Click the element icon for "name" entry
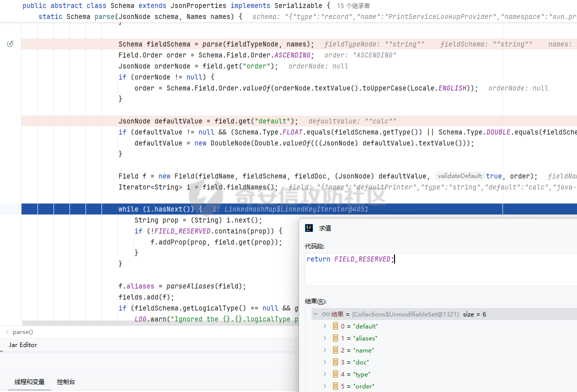 point(335,350)
